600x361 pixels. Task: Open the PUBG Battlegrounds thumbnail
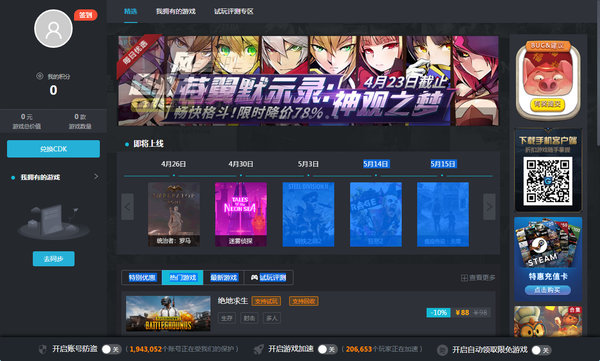[168, 314]
